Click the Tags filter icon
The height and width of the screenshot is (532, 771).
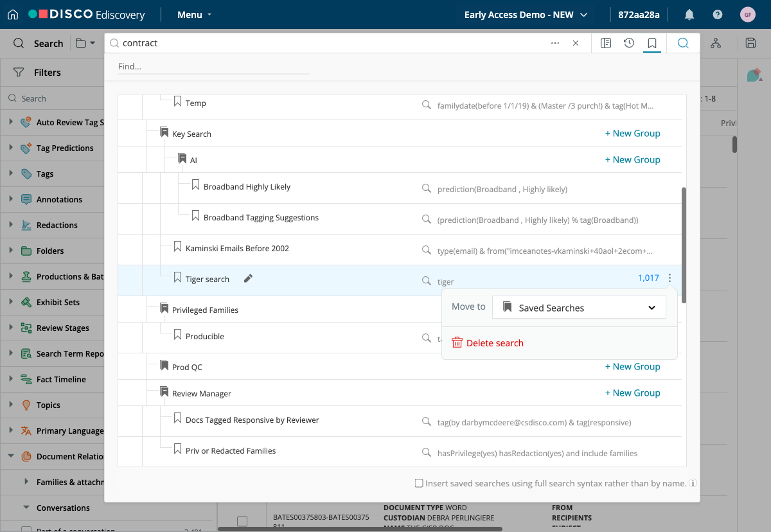[26, 173]
